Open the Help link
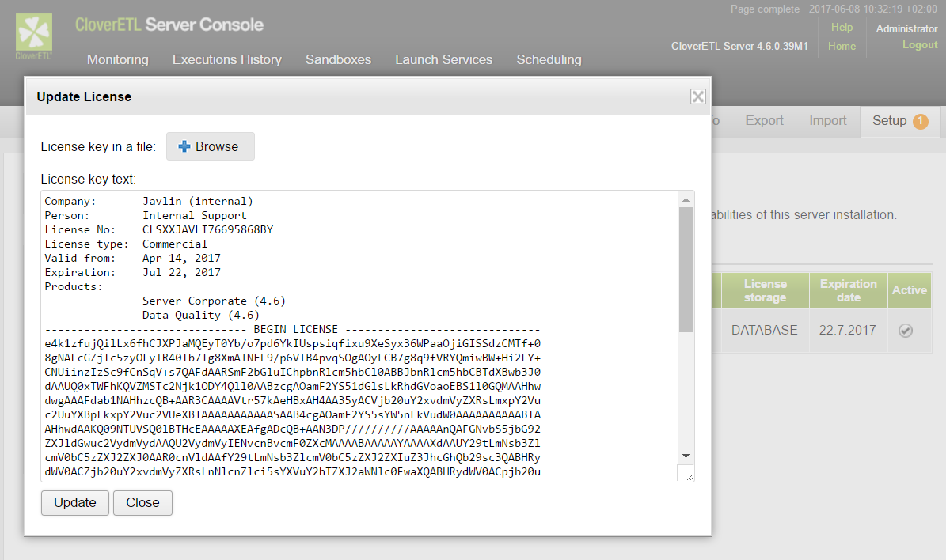This screenshot has width=946, height=560. tap(842, 27)
